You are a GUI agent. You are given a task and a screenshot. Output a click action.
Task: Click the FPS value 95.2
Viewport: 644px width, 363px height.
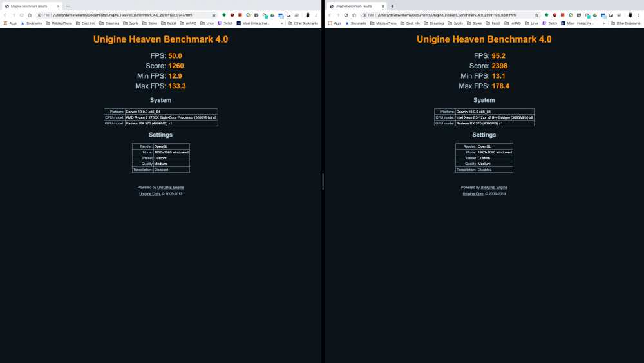pos(498,56)
